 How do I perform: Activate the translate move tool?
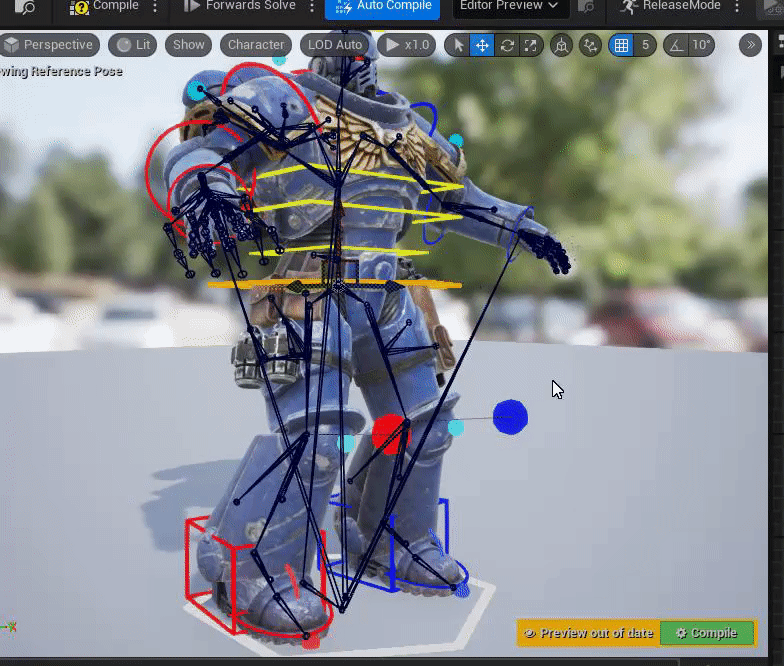482,45
